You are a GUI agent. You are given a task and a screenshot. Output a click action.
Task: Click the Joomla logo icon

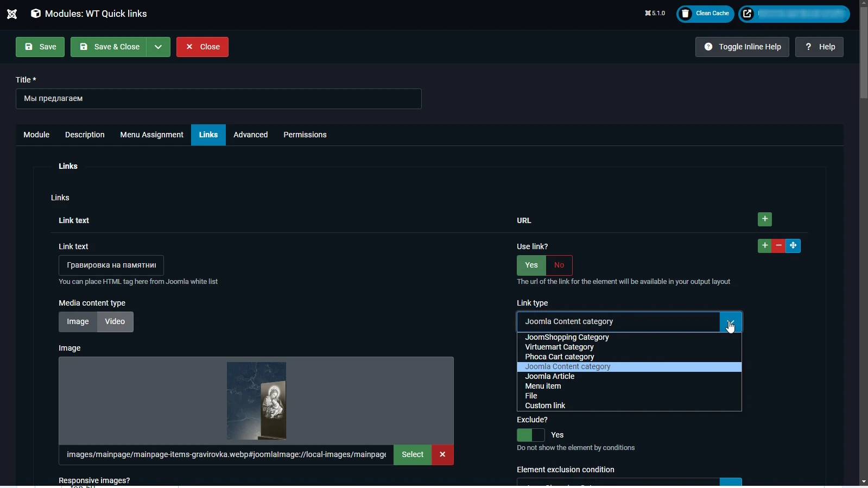tap(12, 14)
